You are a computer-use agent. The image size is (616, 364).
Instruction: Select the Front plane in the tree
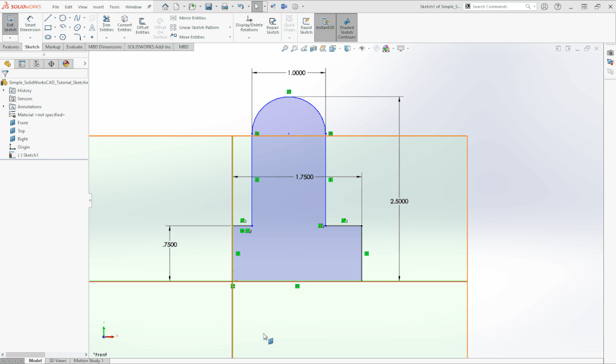click(x=22, y=123)
